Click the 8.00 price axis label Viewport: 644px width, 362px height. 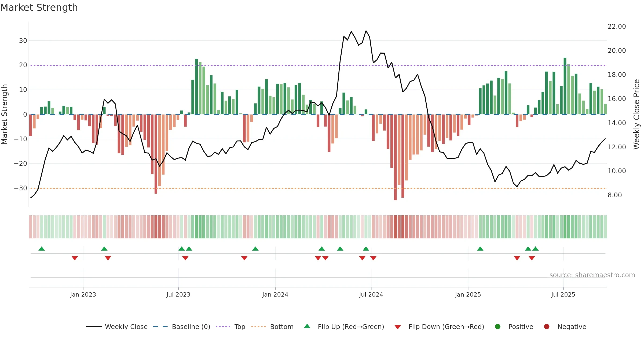click(x=614, y=195)
